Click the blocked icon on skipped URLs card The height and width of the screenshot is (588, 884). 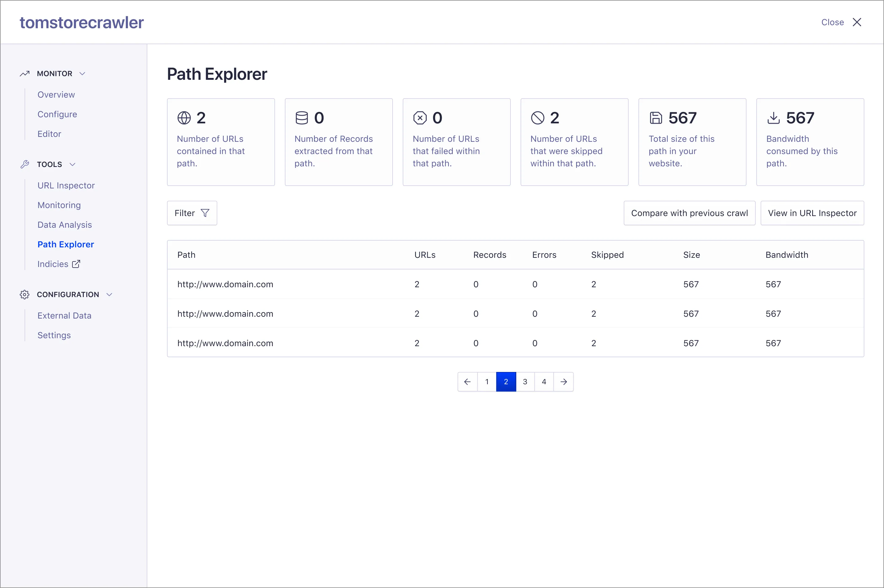(537, 117)
